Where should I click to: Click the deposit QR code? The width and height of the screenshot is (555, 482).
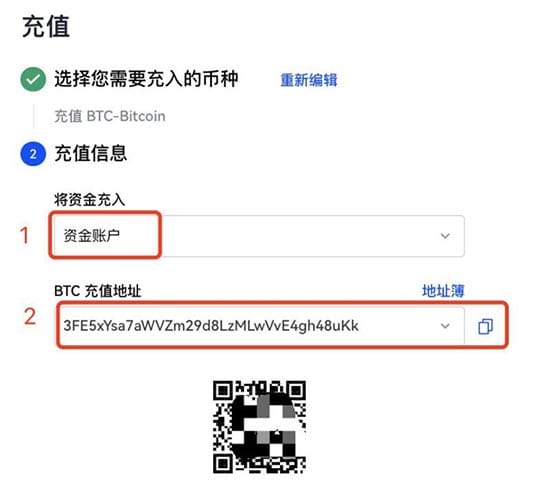[259, 427]
